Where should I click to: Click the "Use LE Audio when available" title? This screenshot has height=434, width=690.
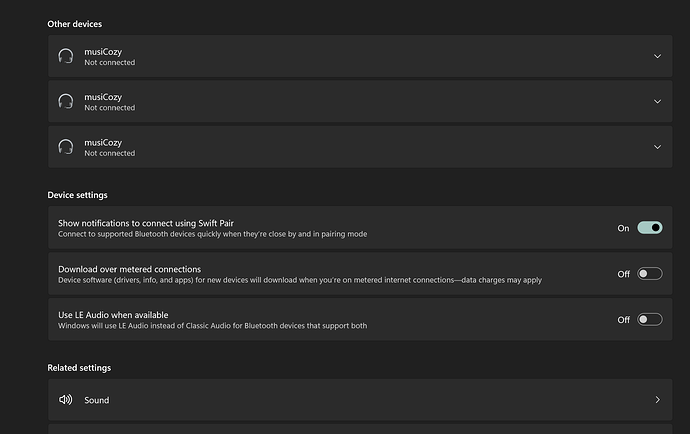[113, 315]
